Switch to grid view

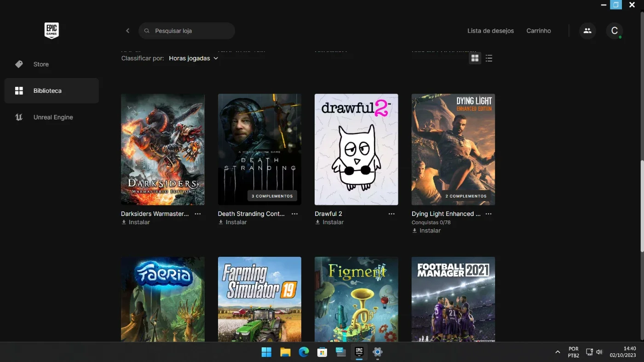coord(475,58)
